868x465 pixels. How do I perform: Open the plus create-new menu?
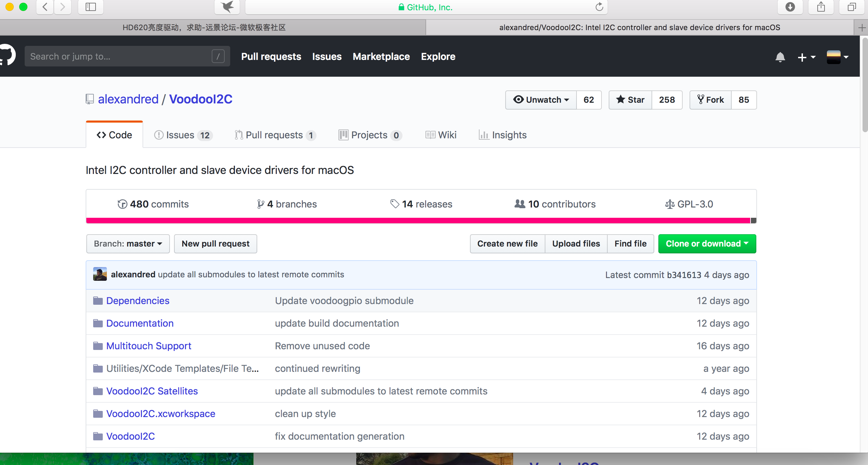click(x=806, y=57)
